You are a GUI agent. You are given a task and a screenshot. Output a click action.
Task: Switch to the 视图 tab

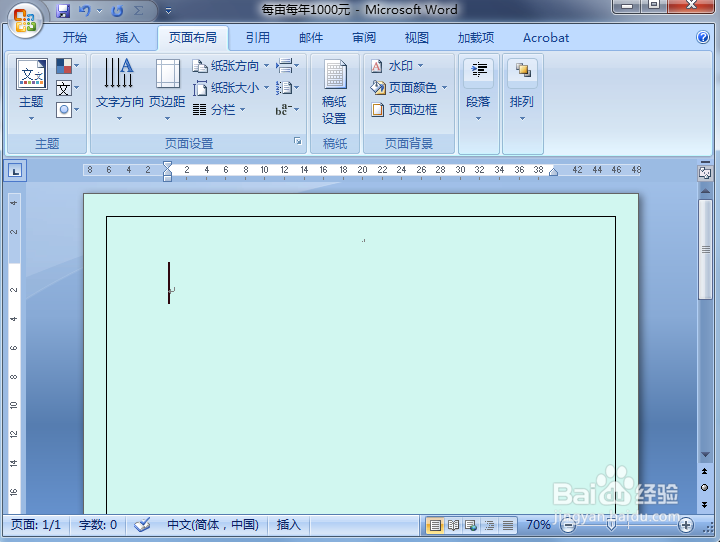pyautogui.click(x=416, y=38)
